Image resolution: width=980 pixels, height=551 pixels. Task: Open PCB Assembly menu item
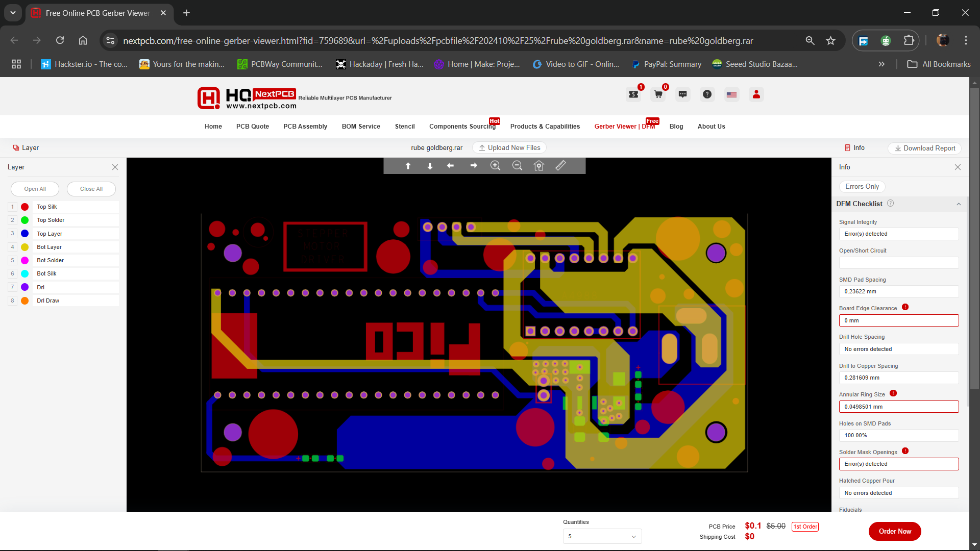tap(305, 127)
